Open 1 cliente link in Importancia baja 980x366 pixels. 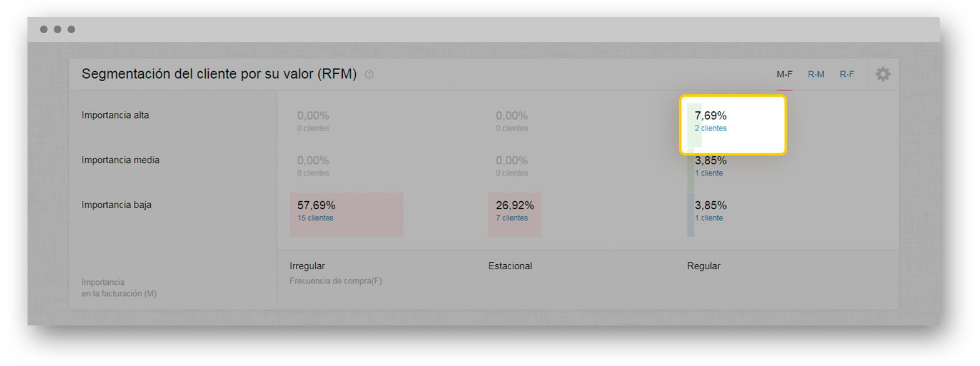pos(709,218)
